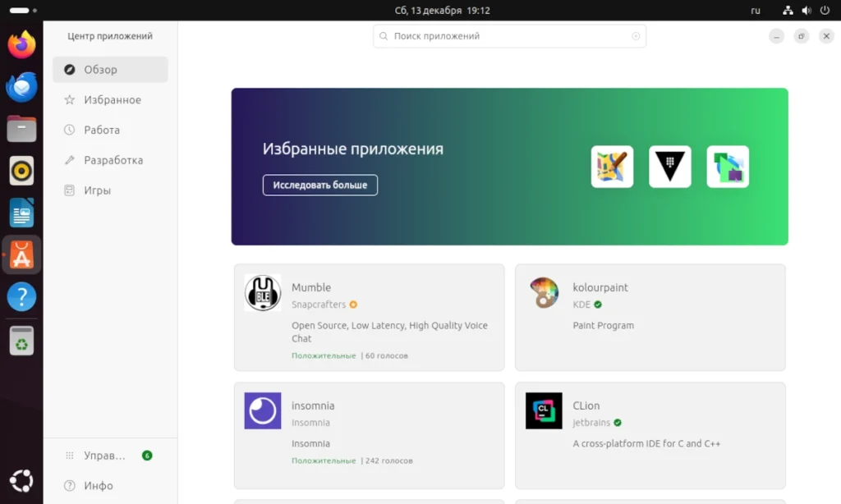Screen dimensions: 841x504
Task: Click the Разработка pen icon
Action: [69, 160]
